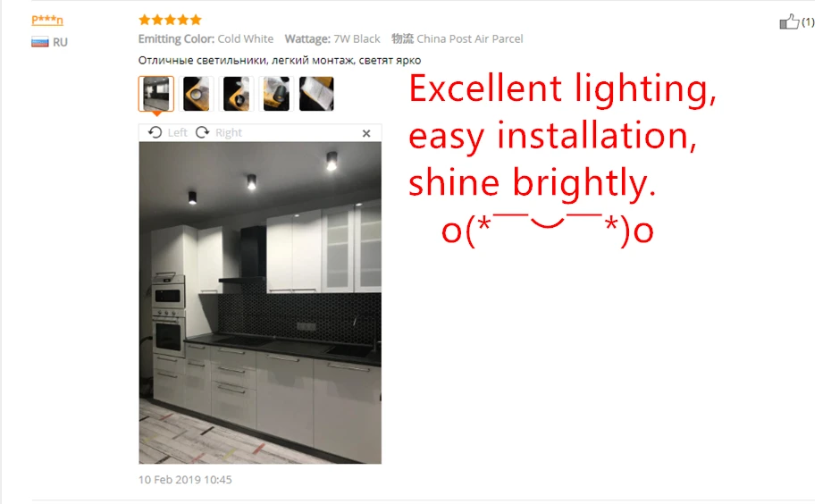The image size is (831, 504).
Task: Close the enlarged review photo
Action: pyautogui.click(x=366, y=133)
